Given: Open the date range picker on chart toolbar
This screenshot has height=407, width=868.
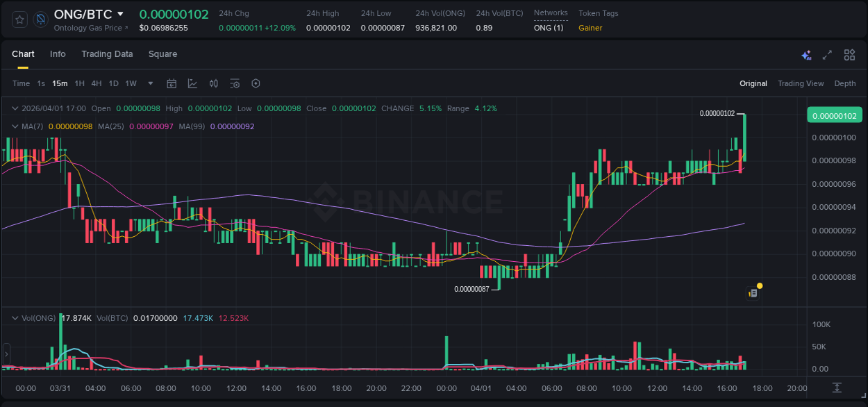Looking at the screenshot, I should (172, 83).
